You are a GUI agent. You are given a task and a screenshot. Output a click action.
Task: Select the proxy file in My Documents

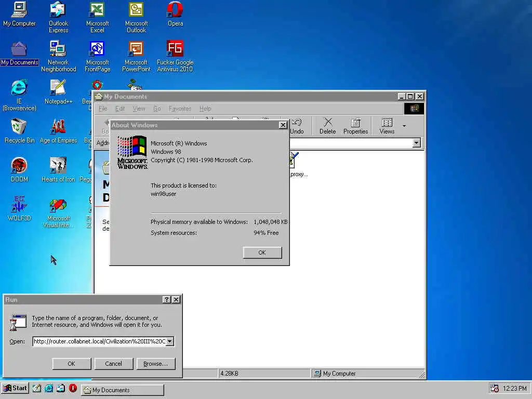pyautogui.click(x=298, y=165)
